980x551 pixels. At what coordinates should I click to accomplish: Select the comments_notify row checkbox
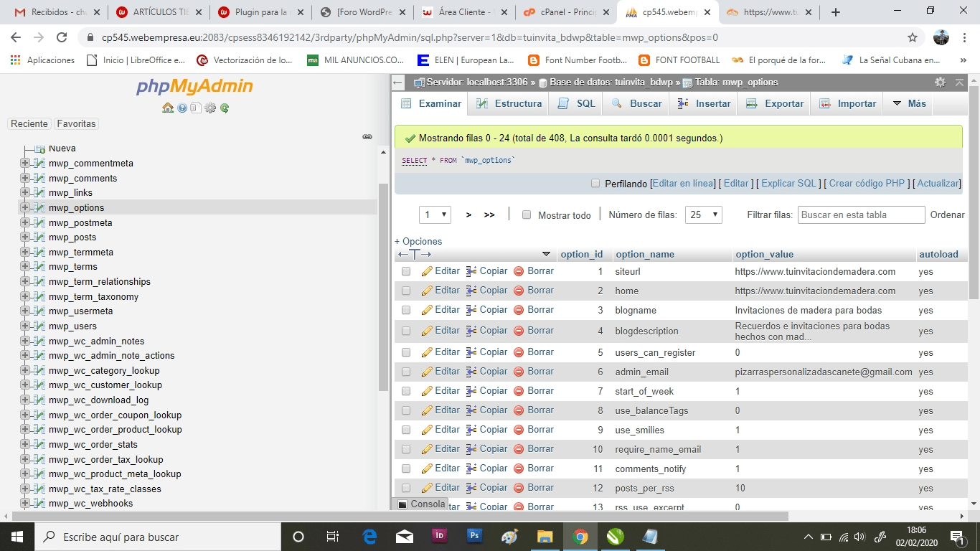pos(406,468)
